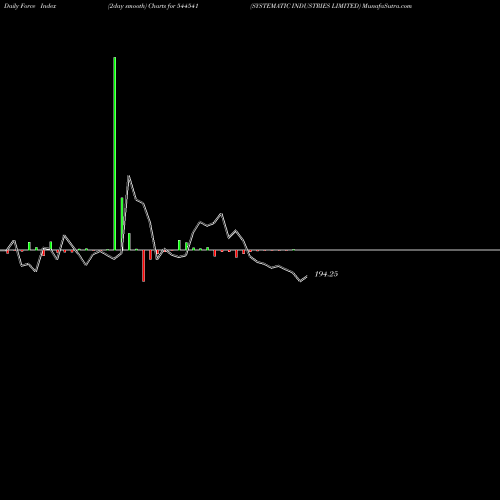The width and height of the screenshot is (500, 500).
Task: Click the end of the gray smoothed line
Action: coord(306,276)
